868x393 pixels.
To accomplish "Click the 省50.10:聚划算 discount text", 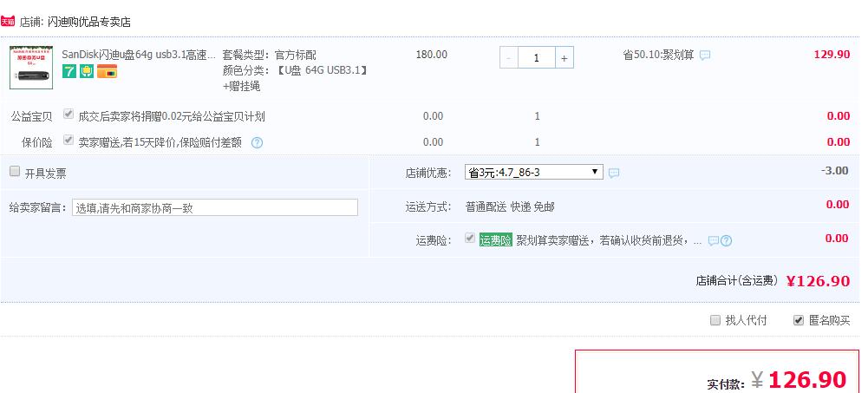I will point(658,55).
